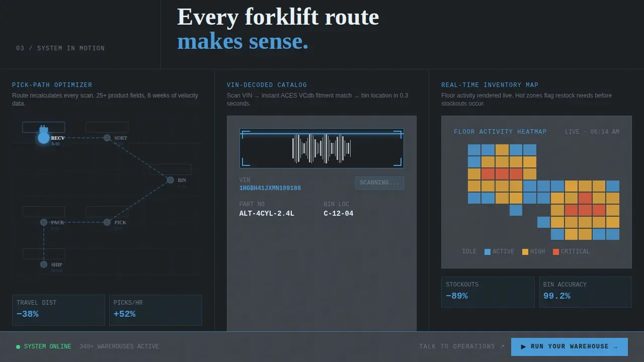Click the IDLE legend label
Image resolution: width=644 pixels, height=362 pixels.
(469, 251)
